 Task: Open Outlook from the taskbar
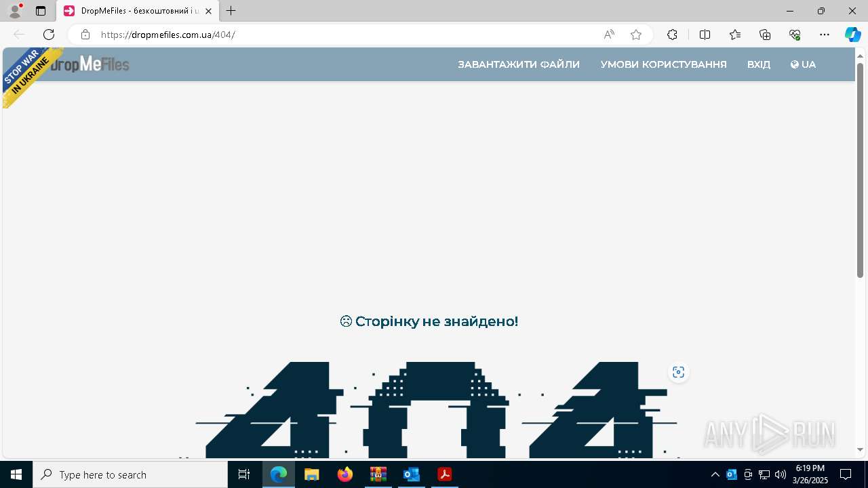point(411,474)
